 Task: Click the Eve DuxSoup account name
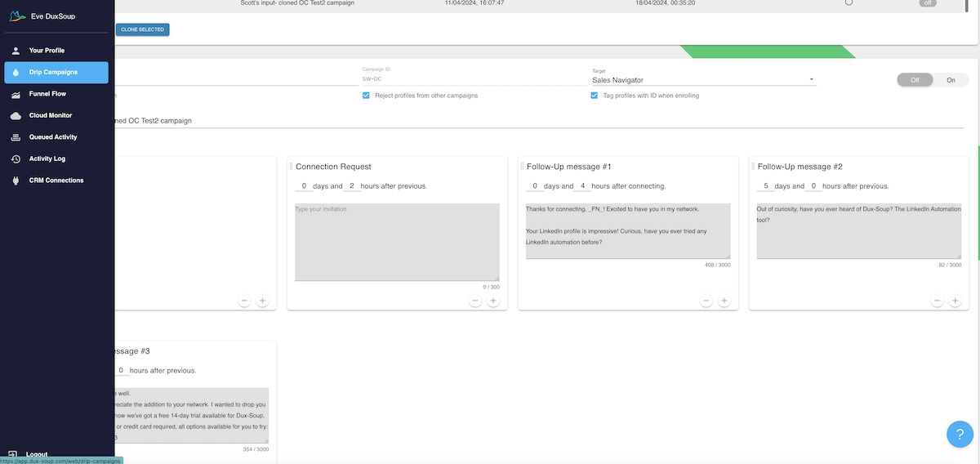[53, 16]
